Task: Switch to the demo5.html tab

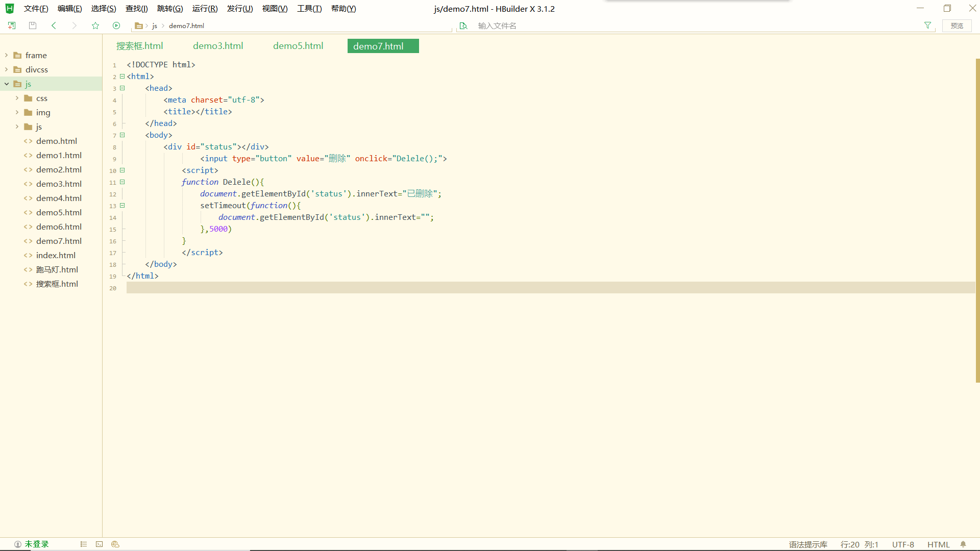Action: (298, 46)
